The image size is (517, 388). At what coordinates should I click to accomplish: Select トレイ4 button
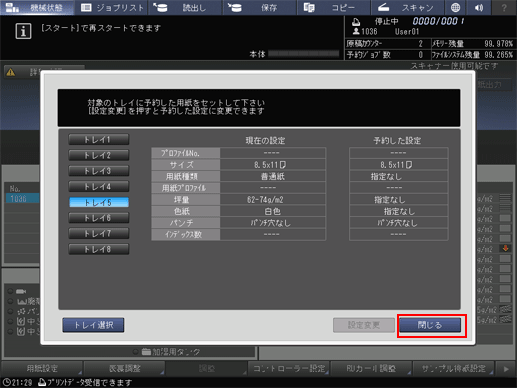(99, 186)
